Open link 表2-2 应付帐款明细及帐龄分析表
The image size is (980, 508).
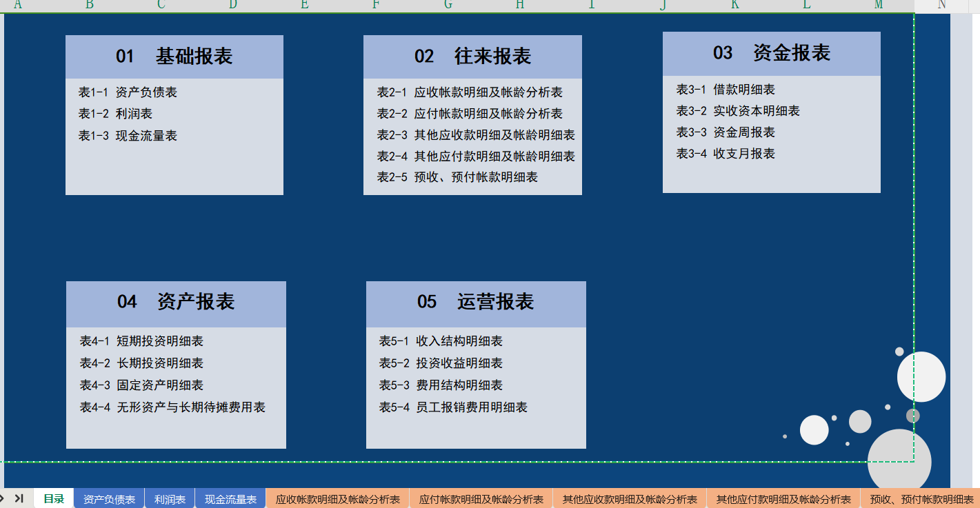(470, 114)
